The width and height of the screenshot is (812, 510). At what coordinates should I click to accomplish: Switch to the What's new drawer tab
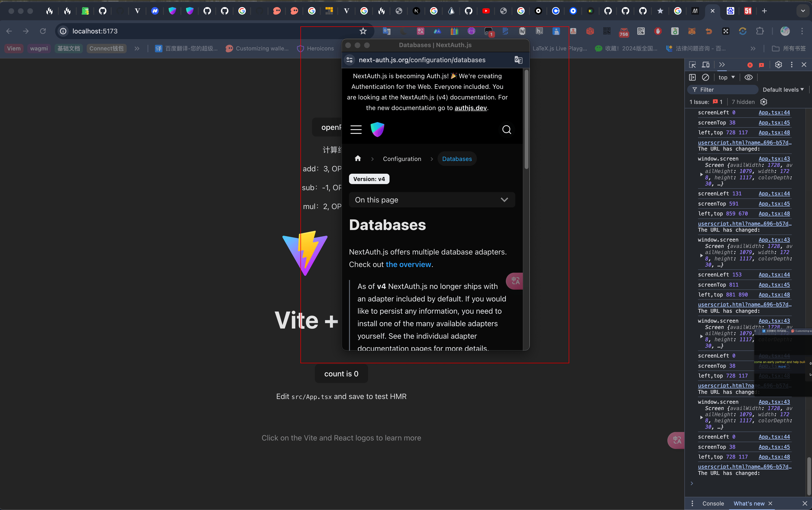749,504
